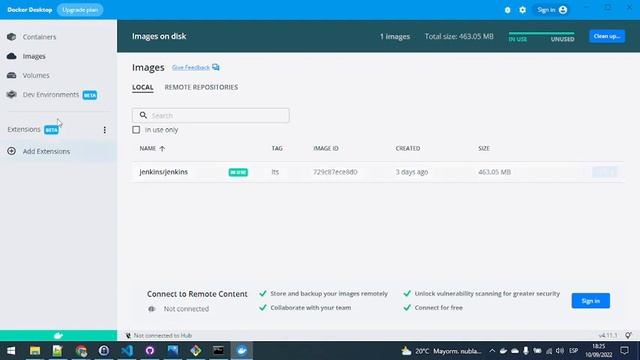
Task: Click image ID 729c87ece8d0
Action: tap(335, 172)
